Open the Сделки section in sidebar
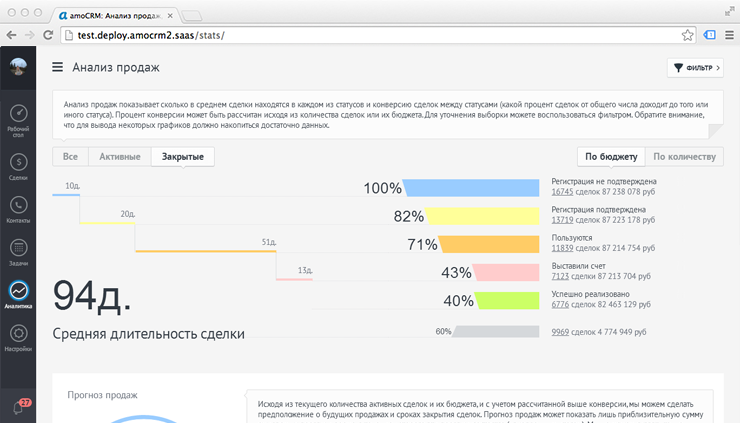The width and height of the screenshot is (741, 423). [18, 166]
